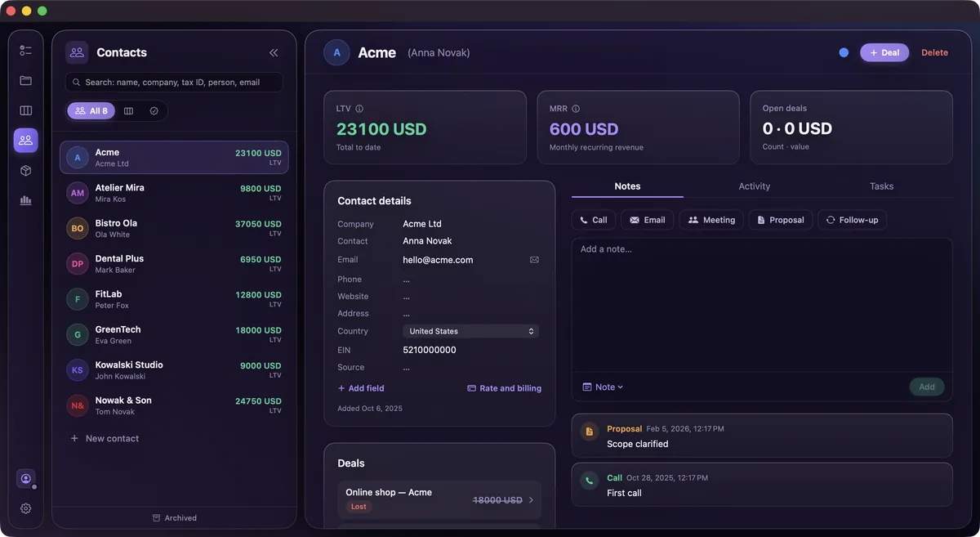This screenshot has height=537, width=980.
Task: Click the Phone field value
Action: click(406, 280)
